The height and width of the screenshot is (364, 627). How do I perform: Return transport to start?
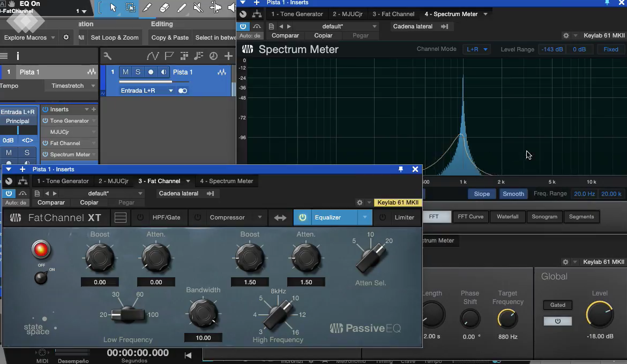pos(188,355)
